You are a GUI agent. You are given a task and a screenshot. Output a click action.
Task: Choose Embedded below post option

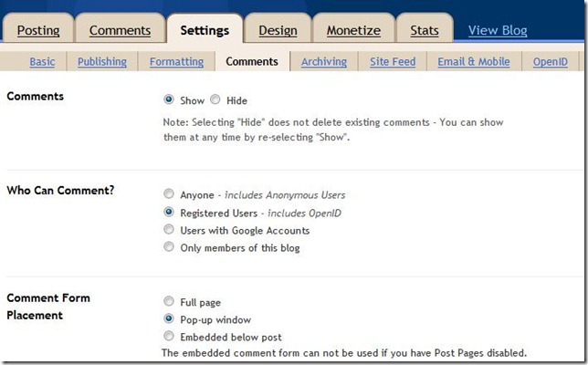tap(168, 336)
